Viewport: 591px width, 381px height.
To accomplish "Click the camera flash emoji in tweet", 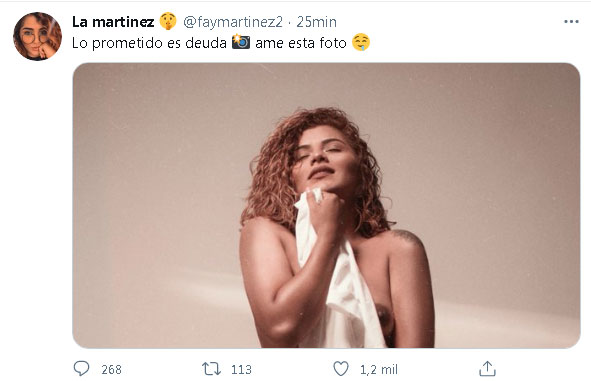I will [241, 41].
